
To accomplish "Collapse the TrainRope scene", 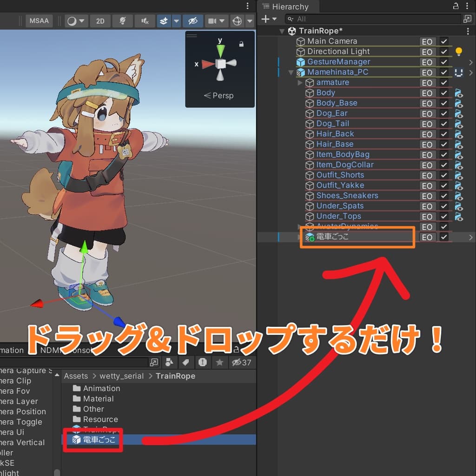I will click(282, 31).
